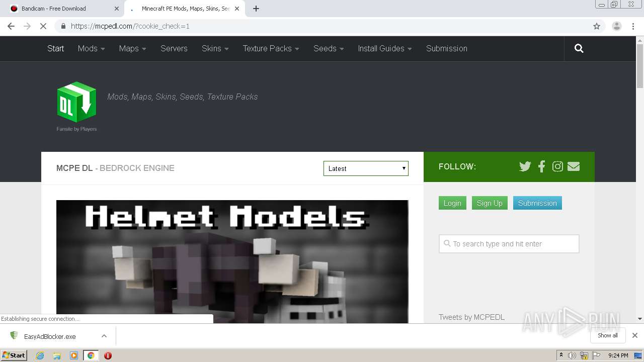Open EasyAdBlocker.exe download options chevron
Viewport: 644px width, 362px height.
point(104,336)
